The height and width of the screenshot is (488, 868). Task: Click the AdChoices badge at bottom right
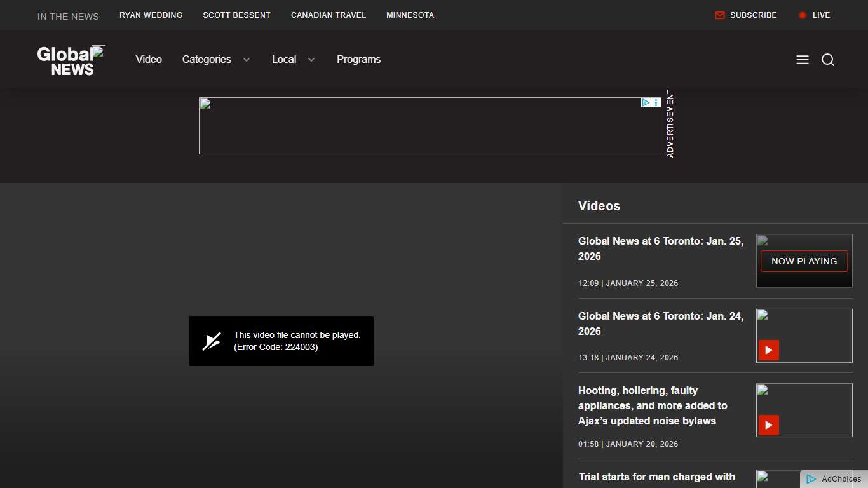click(x=834, y=479)
